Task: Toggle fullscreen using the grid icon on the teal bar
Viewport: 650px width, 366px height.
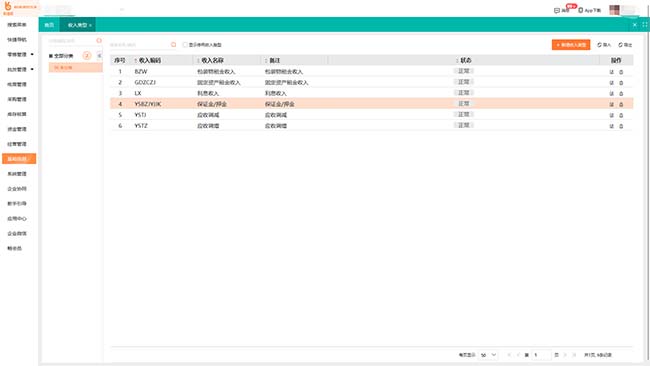Action: coord(645,25)
